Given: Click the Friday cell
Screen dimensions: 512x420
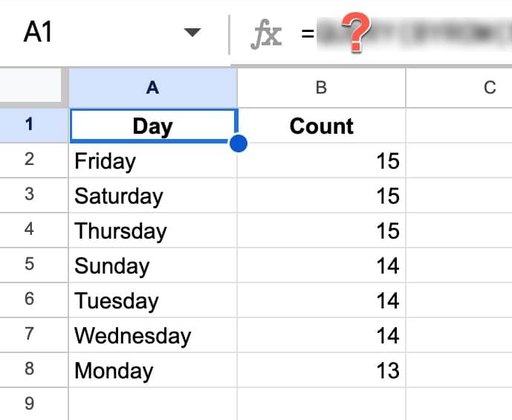Looking at the screenshot, I should point(153,161).
